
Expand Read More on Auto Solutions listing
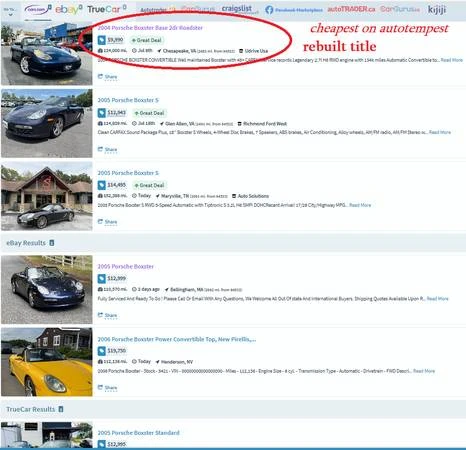(x=360, y=205)
